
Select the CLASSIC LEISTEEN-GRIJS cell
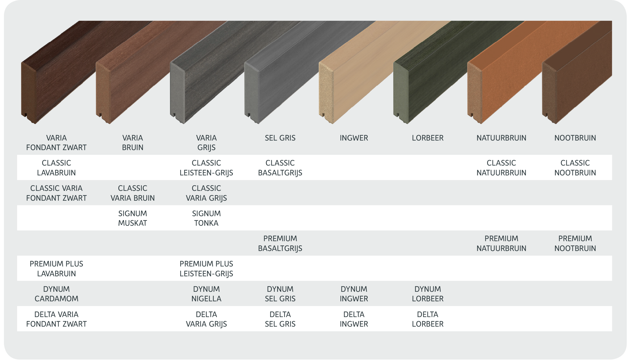tap(206, 168)
